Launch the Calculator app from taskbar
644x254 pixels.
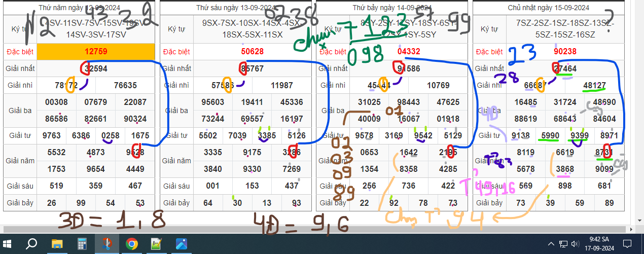point(81,244)
